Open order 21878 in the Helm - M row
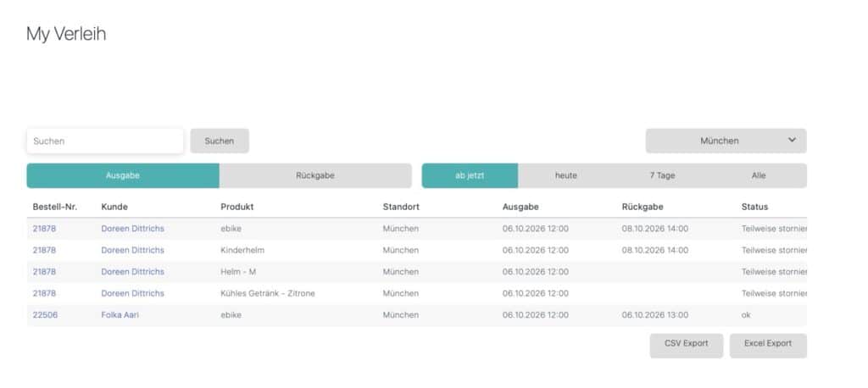Image resolution: width=868 pixels, height=388 pixels. [44, 272]
